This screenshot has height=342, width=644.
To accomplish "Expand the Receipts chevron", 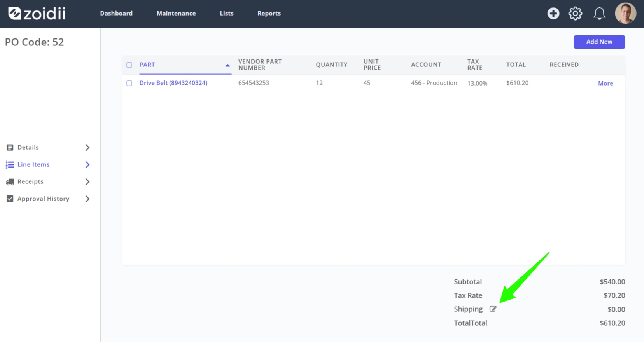I will click(x=87, y=182).
